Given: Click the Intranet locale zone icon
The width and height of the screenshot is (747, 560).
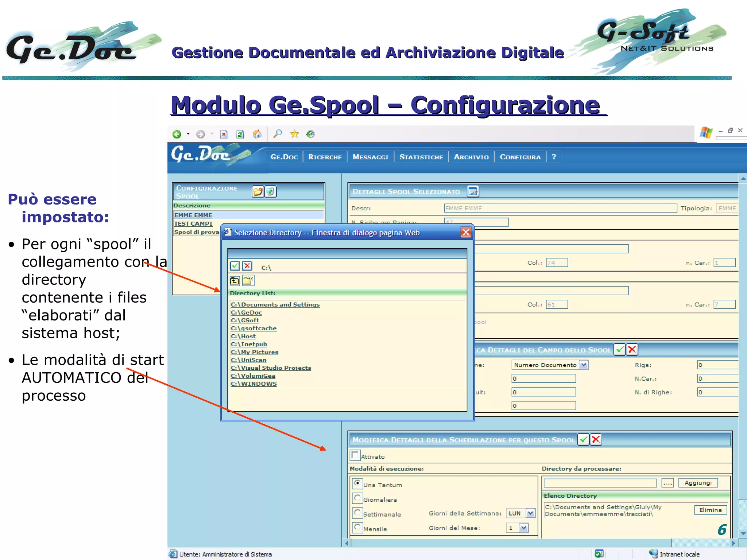Looking at the screenshot, I should 653,554.
